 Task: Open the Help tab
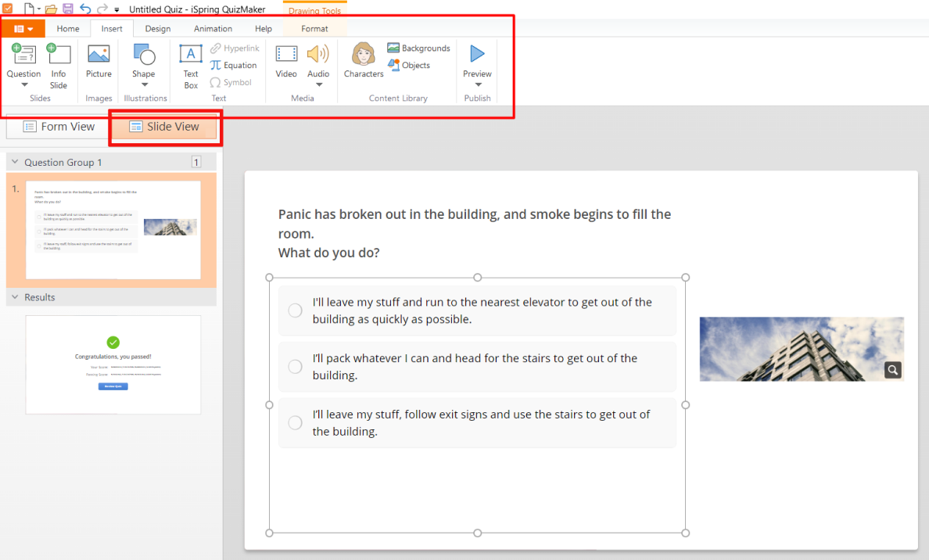(x=263, y=28)
